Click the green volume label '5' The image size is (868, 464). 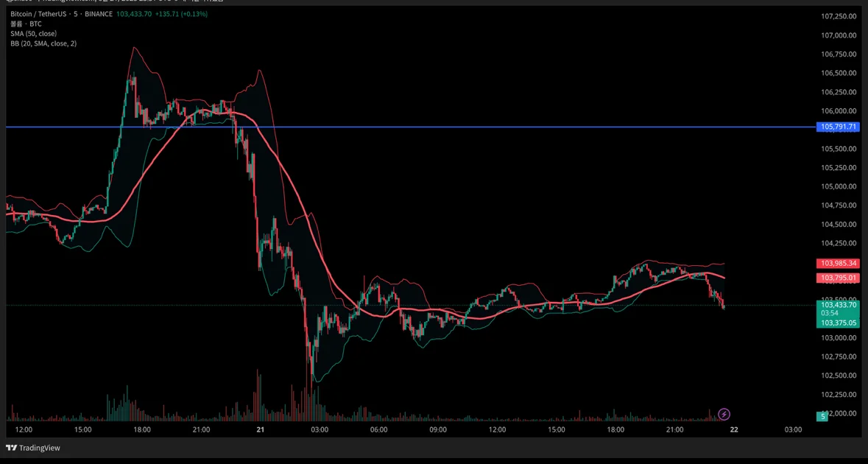(x=823, y=416)
